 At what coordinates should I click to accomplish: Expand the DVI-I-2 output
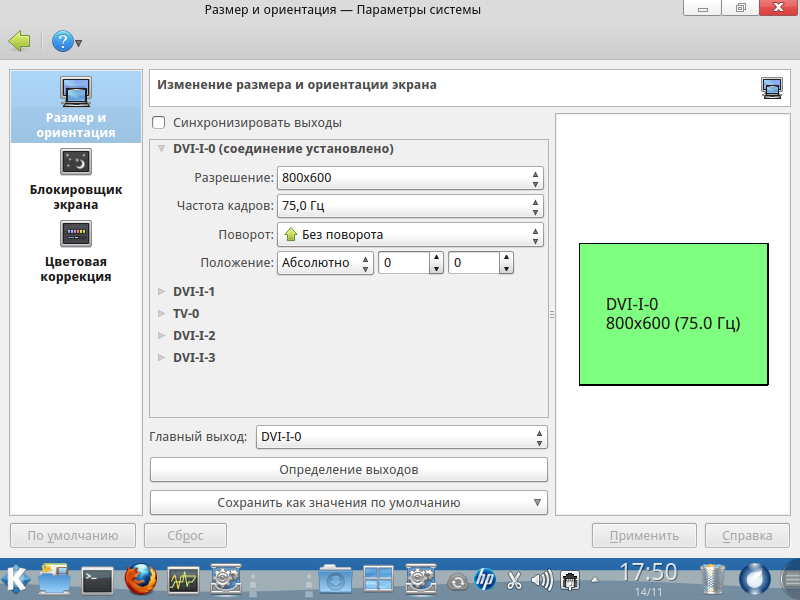161,336
